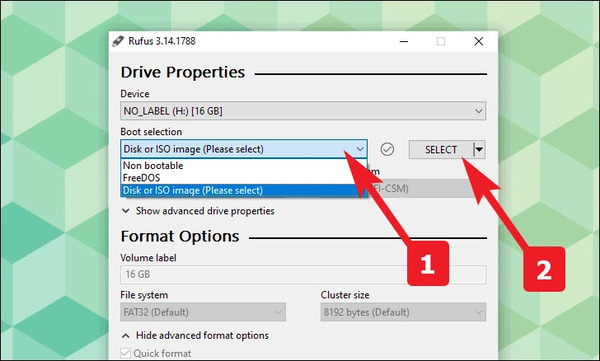Click the Rufus 3.14.1788 title text

(162, 41)
